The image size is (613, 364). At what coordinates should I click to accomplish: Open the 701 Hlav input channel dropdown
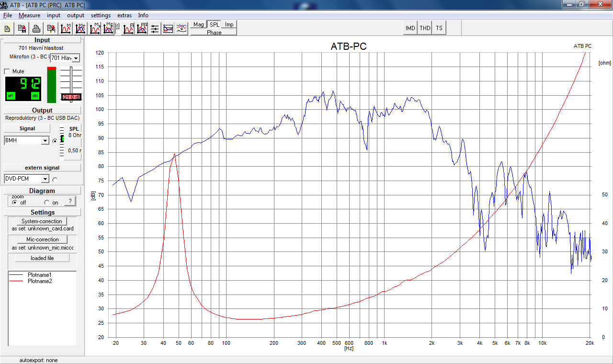(76, 58)
